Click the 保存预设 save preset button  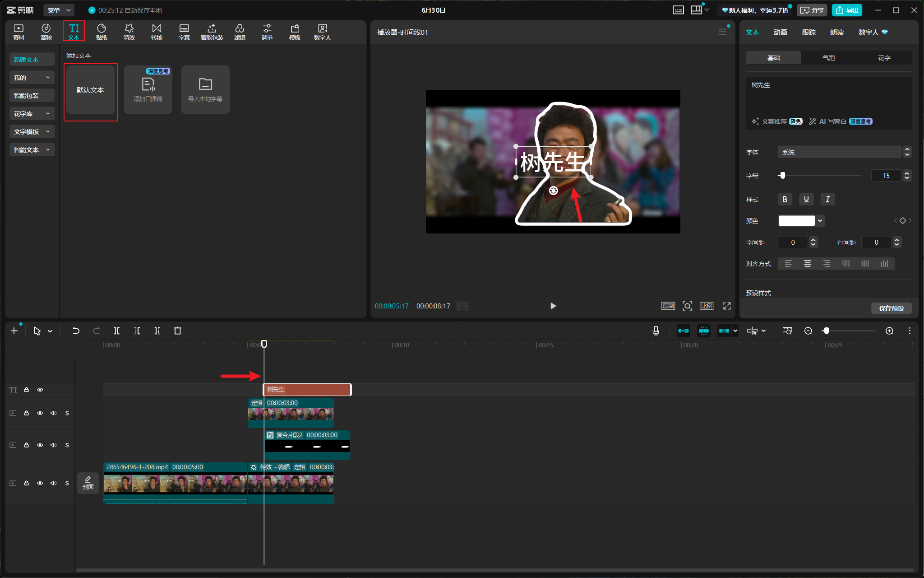point(892,308)
